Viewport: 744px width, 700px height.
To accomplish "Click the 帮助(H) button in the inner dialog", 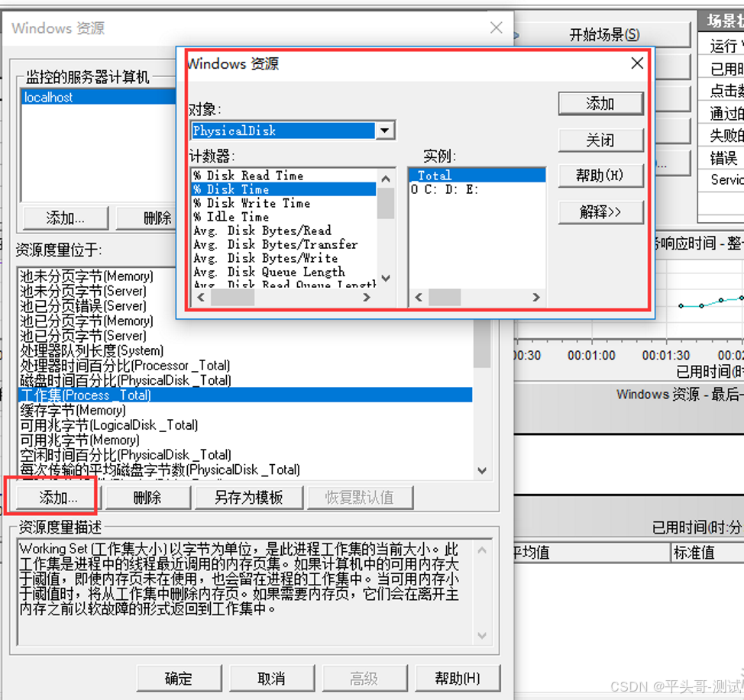I will pos(600,176).
